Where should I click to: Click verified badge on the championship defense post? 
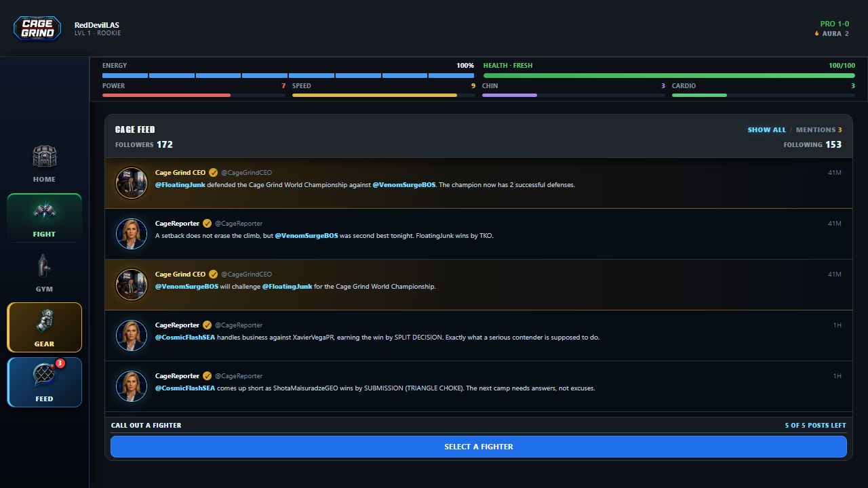click(213, 173)
